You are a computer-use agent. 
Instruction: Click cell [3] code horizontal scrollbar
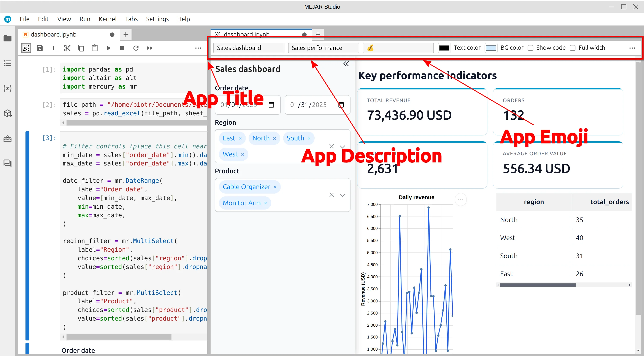tap(119, 337)
